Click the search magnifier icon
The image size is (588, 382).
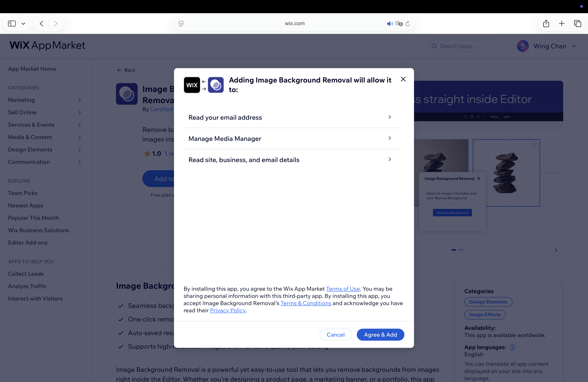434,46
